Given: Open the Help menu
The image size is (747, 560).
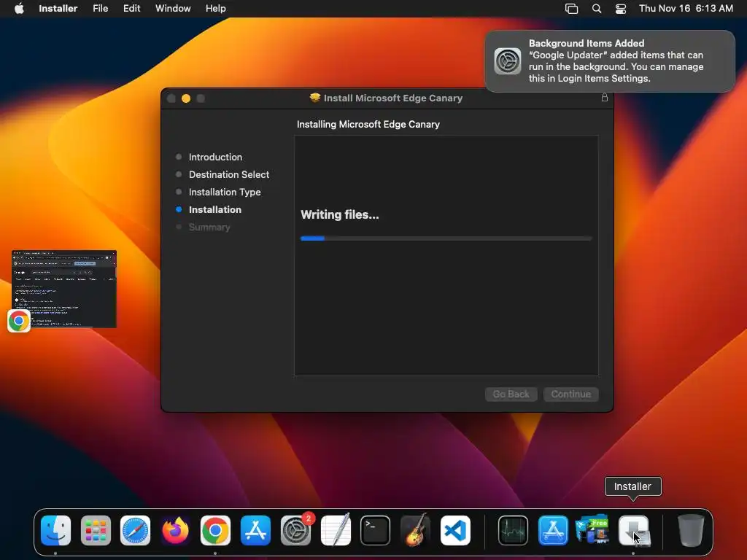Looking at the screenshot, I should pos(216,9).
